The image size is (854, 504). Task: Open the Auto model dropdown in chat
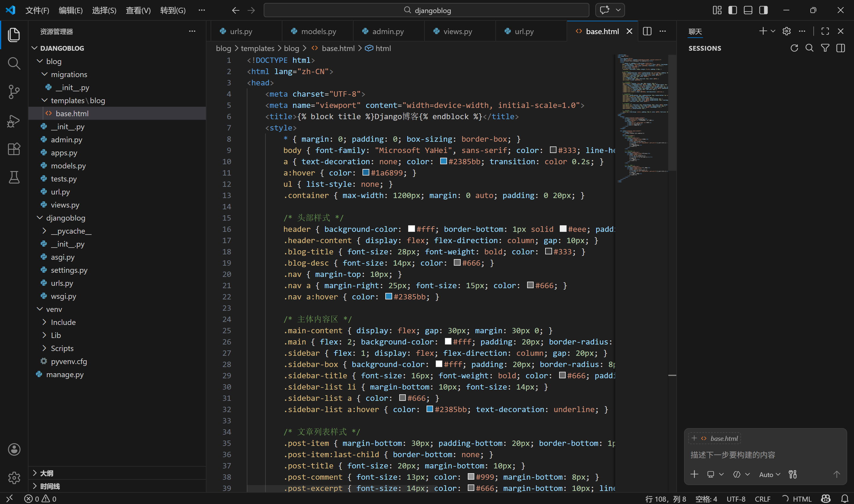coord(769,474)
